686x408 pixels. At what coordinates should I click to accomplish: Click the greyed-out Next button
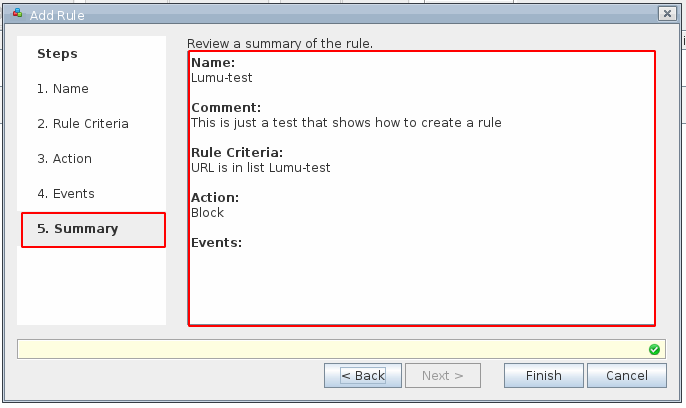click(442, 376)
